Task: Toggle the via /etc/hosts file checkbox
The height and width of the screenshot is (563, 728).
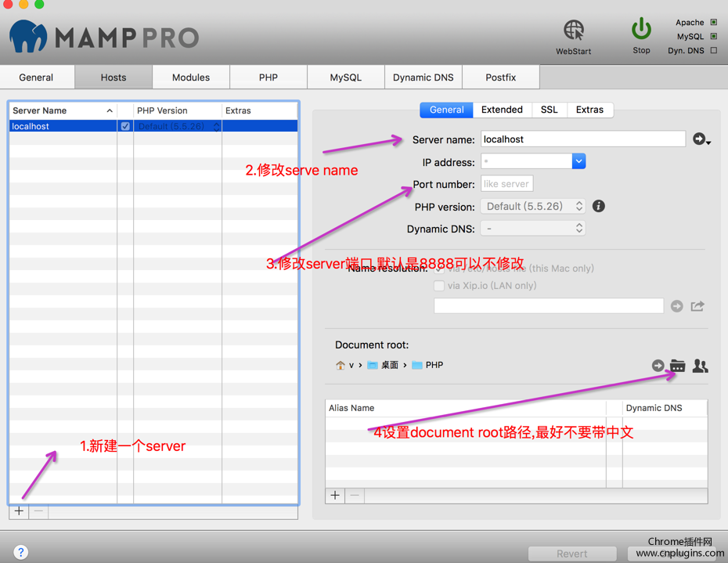Action: pos(438,268)
